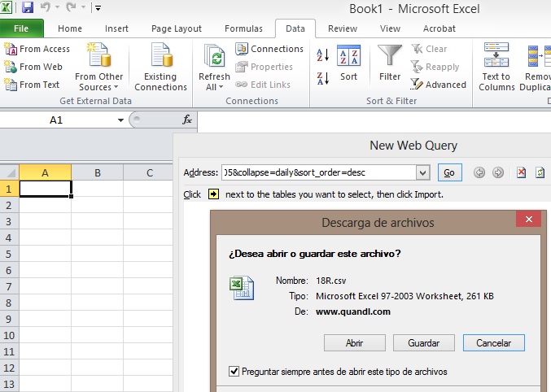Select column B header

pyautogui.click(x=98, y=172)
